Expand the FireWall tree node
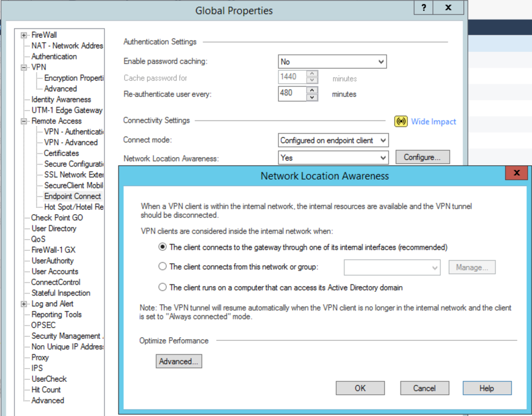 pos(24,35)
